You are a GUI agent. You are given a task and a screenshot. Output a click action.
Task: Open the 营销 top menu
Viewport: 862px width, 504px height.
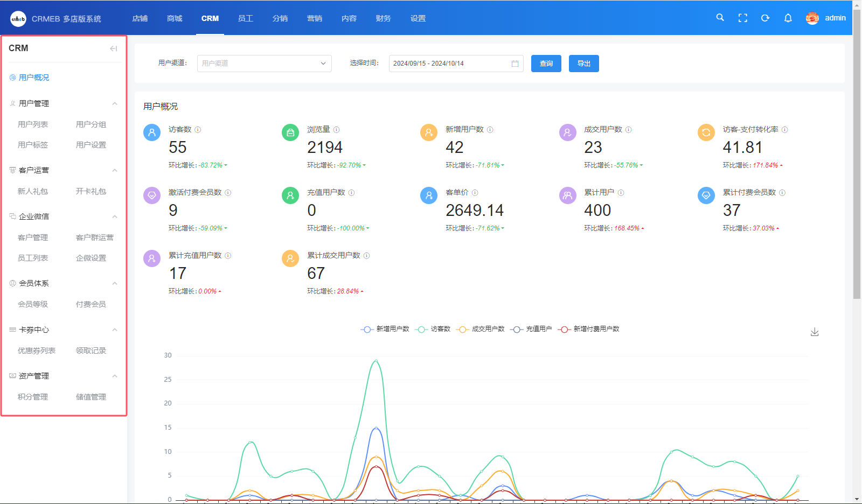tap(315, 18)
